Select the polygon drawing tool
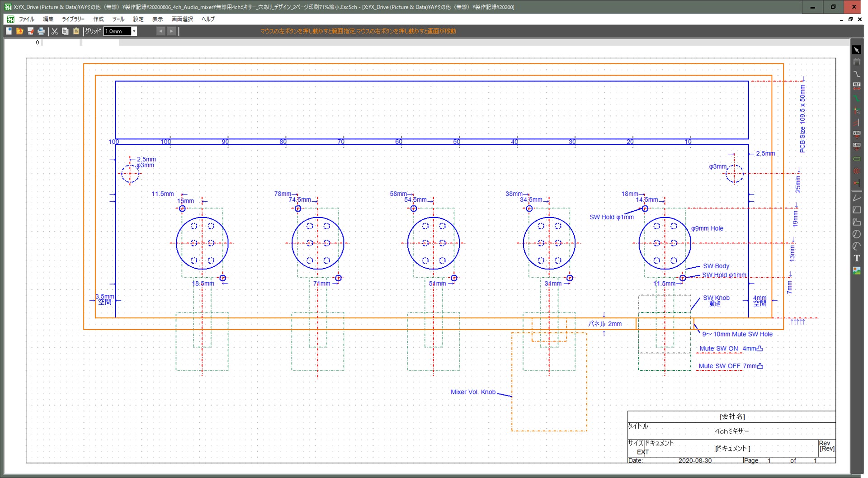The height and width of the screenshot is (478, 868). (x=857, y=222)
